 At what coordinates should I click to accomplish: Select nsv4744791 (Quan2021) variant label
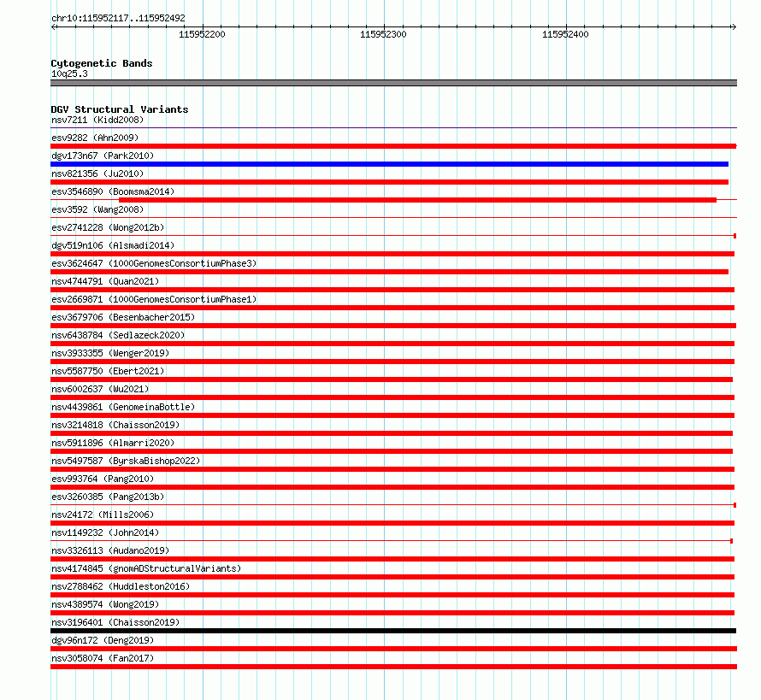(105, 281)
